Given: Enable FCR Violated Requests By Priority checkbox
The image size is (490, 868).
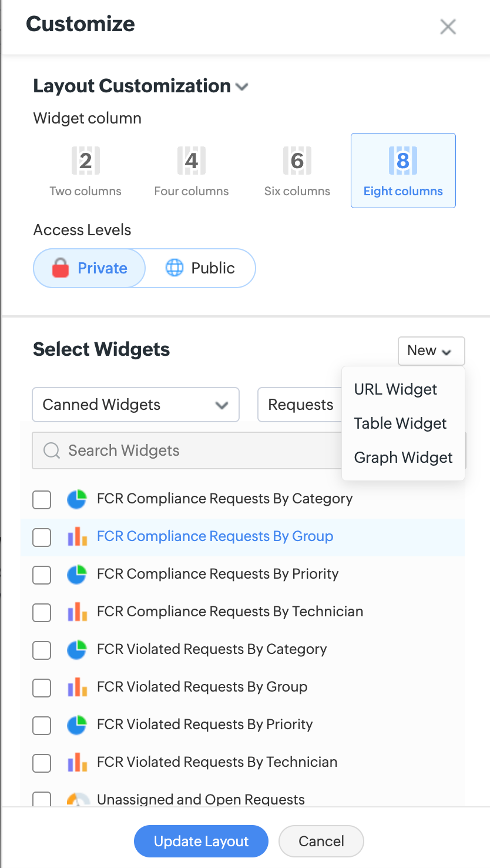Looking at the screenshot, I should (42, 726).
